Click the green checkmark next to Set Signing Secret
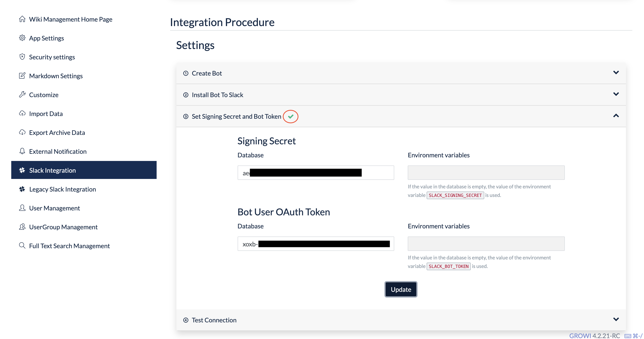Screen dimensions: 644x339 (x=290, y=116)
